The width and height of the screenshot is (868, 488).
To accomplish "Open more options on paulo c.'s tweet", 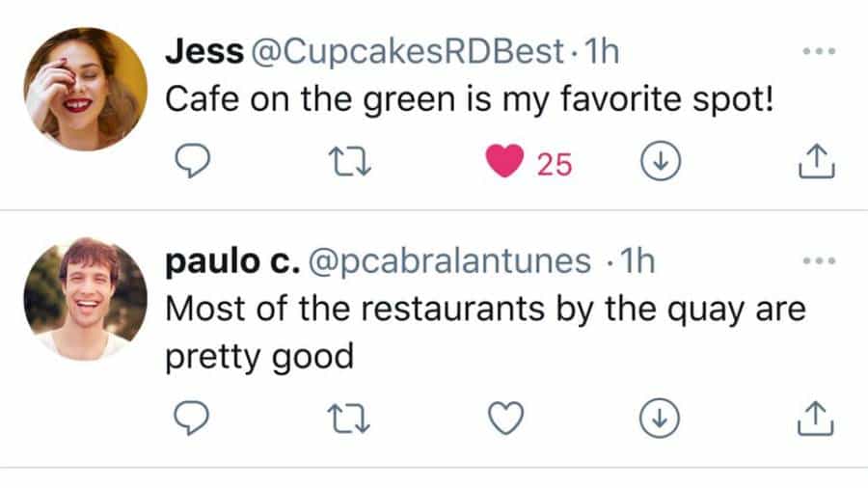I will (817, 261).
